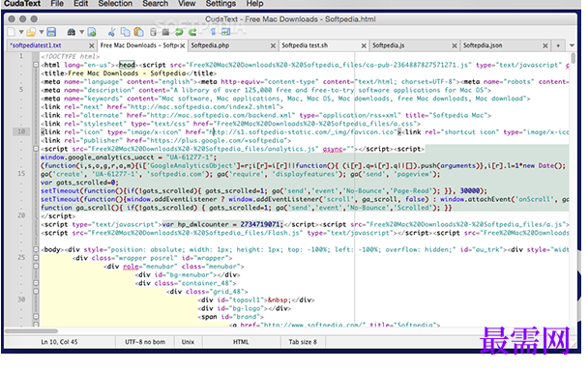Toggle unprinted characters pilcrow icon
The image size is (588, 371).
pos(213,32)
